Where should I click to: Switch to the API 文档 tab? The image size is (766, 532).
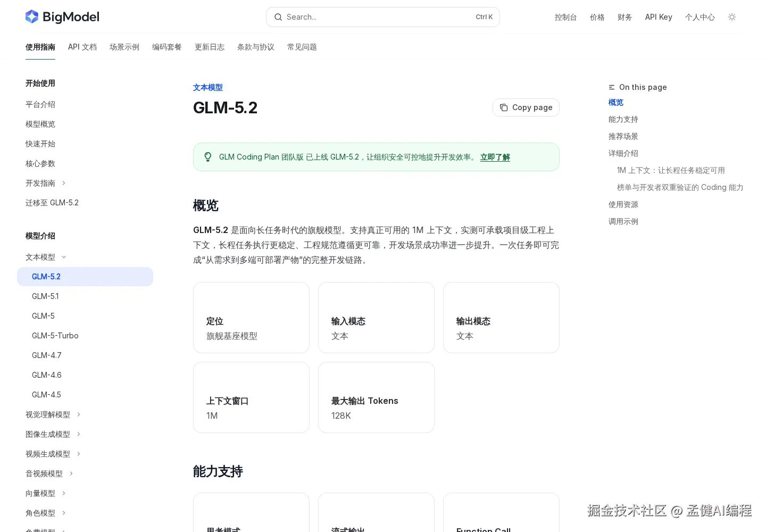82,47
